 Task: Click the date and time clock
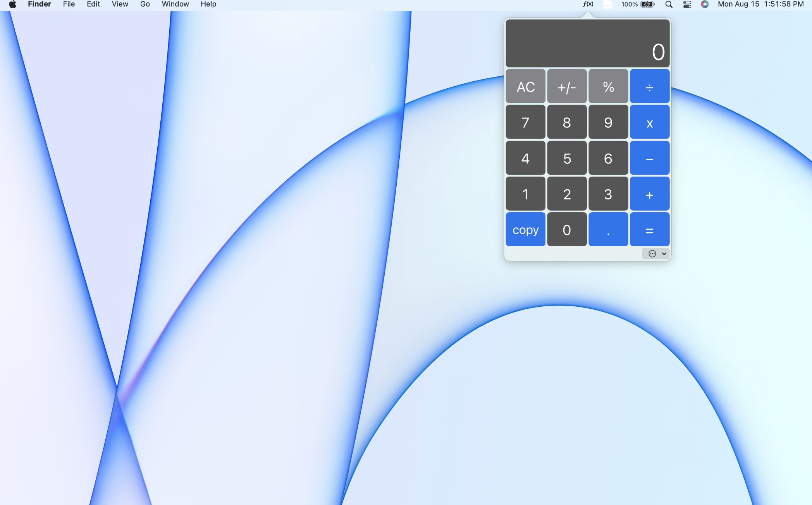[x=760, y=4]
